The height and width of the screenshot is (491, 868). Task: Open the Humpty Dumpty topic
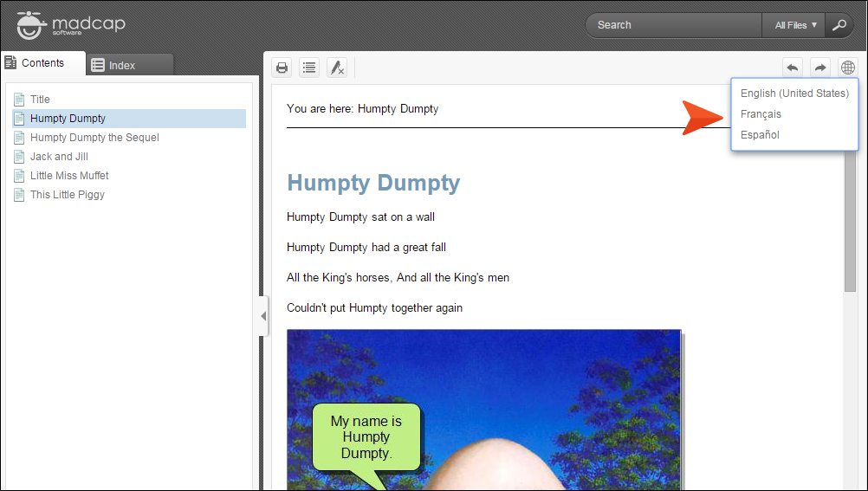(68, 119)
